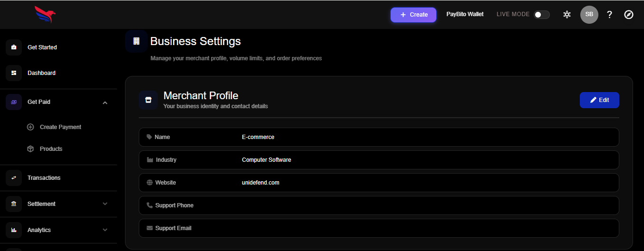Click the Transactions arrows icon
644x251 pixels.
(14, 178)
